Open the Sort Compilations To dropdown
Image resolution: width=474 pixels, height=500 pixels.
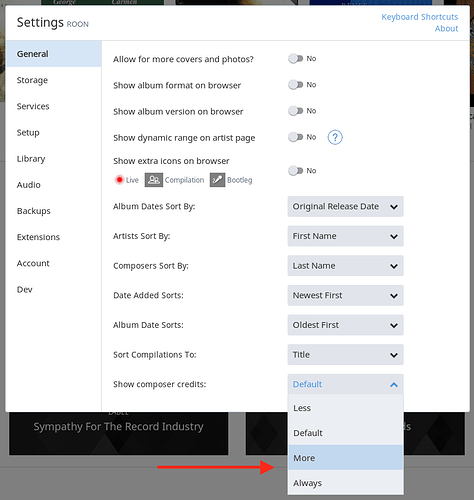345,355
